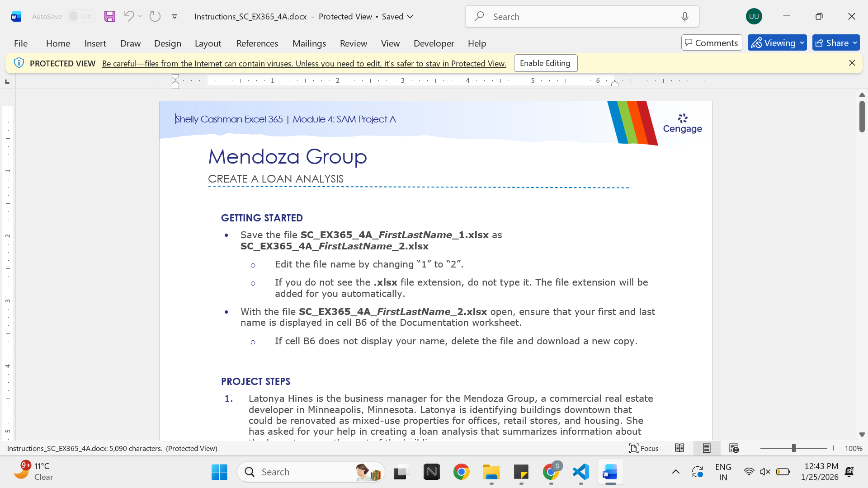Switch to Print Layout view

pyautogui.click(x=707, y=448)
